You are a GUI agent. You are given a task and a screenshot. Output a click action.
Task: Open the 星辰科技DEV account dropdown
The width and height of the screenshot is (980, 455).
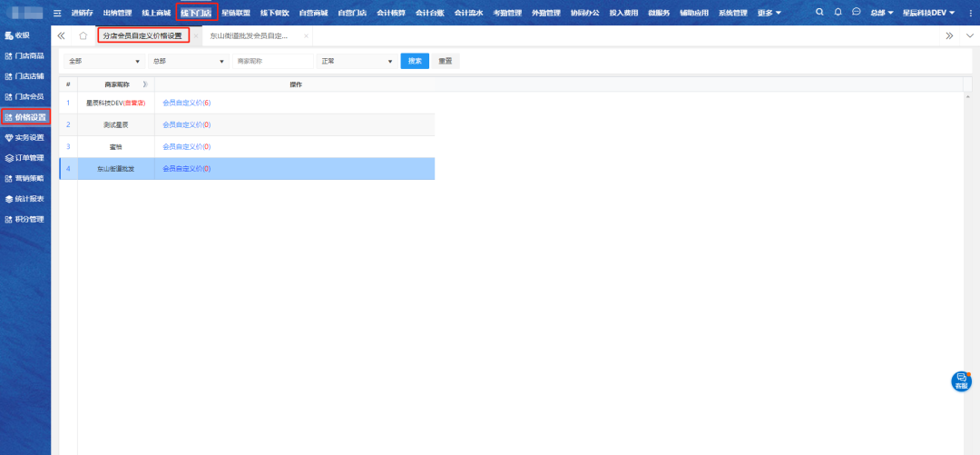928,13
